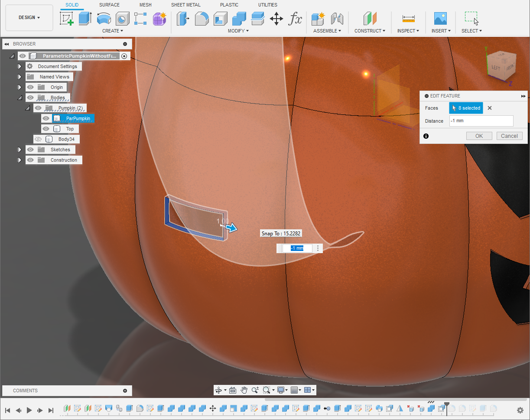This screenshot has width=530, height=420.
Task: Select the Zoom tool in navigation bar
Action: [x=255, y=390]
